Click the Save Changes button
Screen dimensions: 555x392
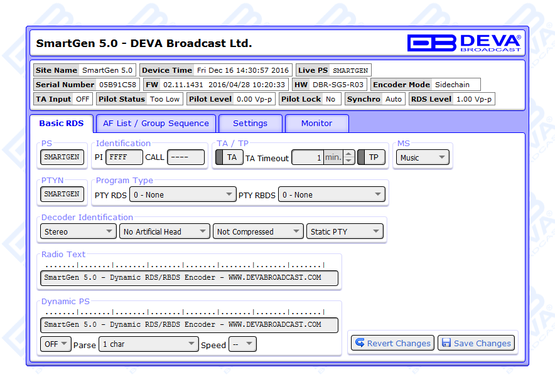[x=476, y=343]
